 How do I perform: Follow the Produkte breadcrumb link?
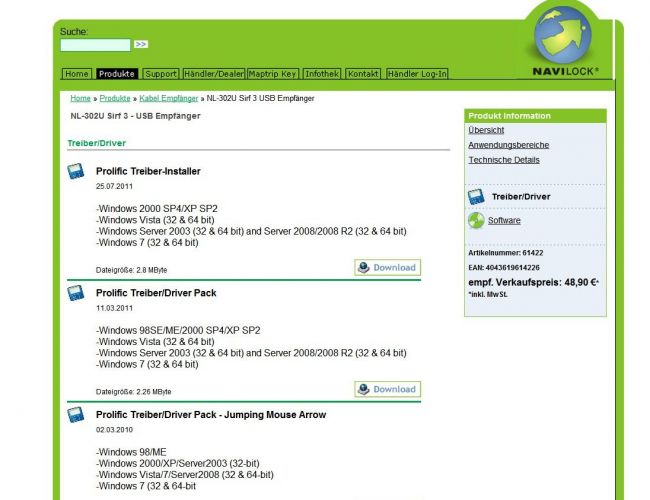tap(115, 98)
